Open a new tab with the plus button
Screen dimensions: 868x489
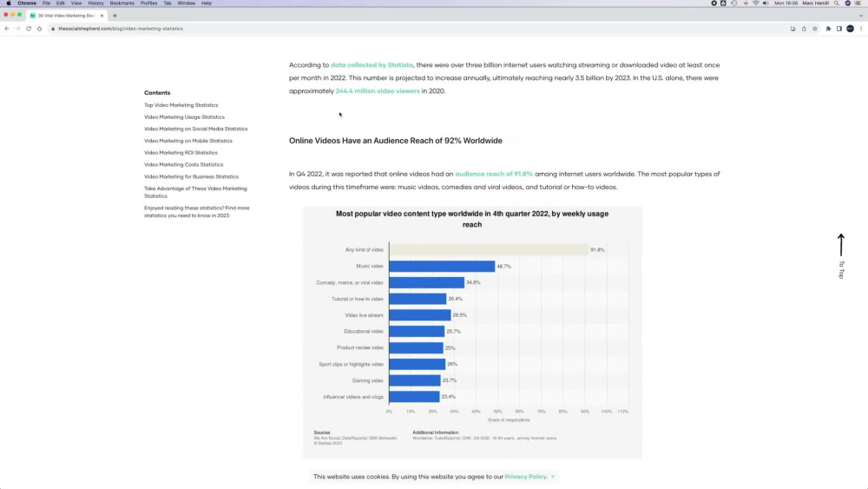tap(115, 16)
